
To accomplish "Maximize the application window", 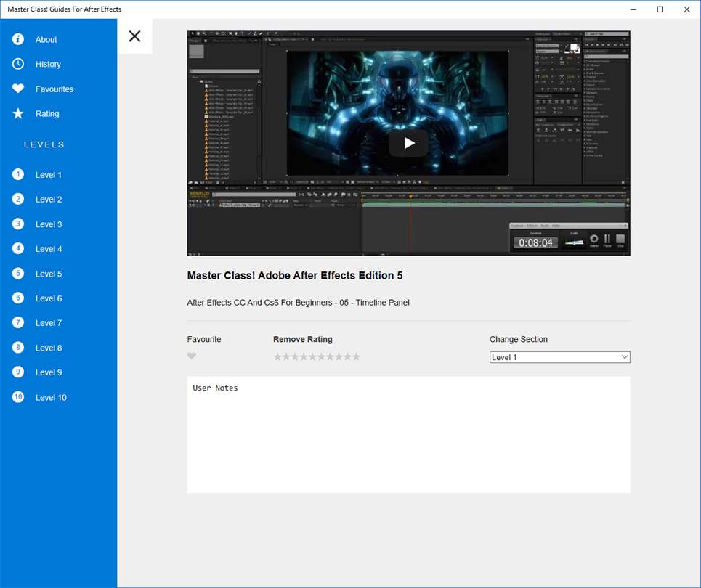I will pyautogui.click(x=660, y=9).
